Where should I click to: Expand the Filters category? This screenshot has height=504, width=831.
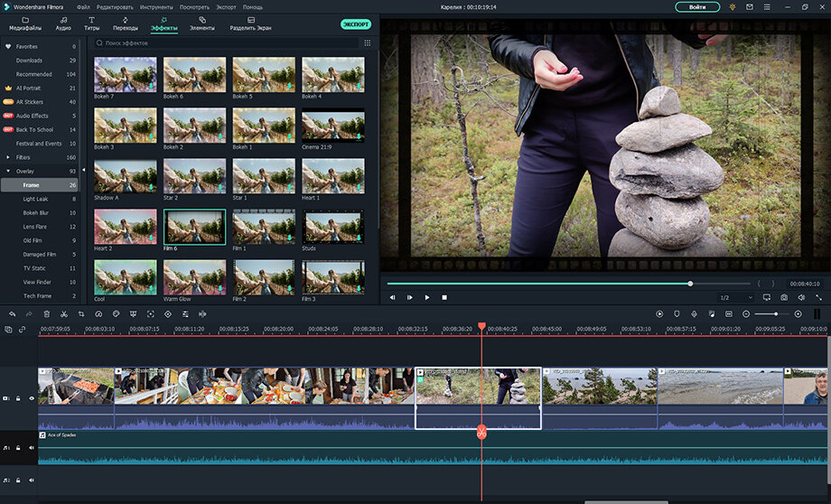coord(8,157)
